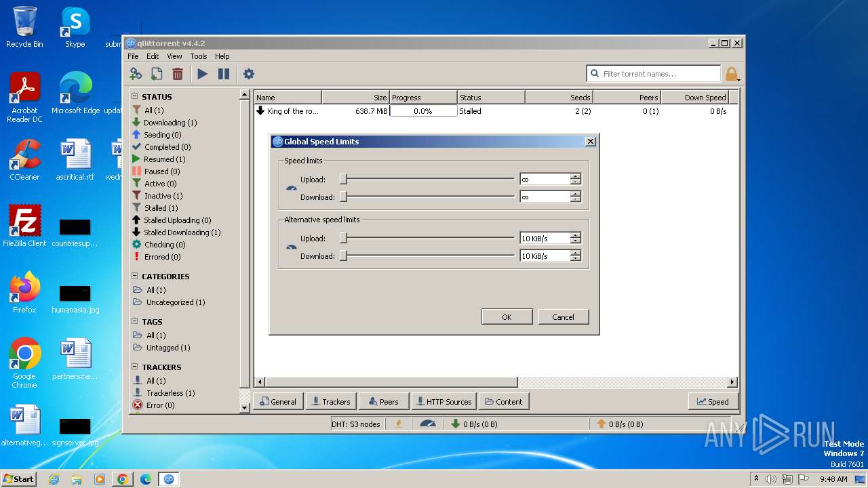Click the alternative Upload speed slider handle
The width and height of the screenshot is (868, 488).
(x=343, y=238)
